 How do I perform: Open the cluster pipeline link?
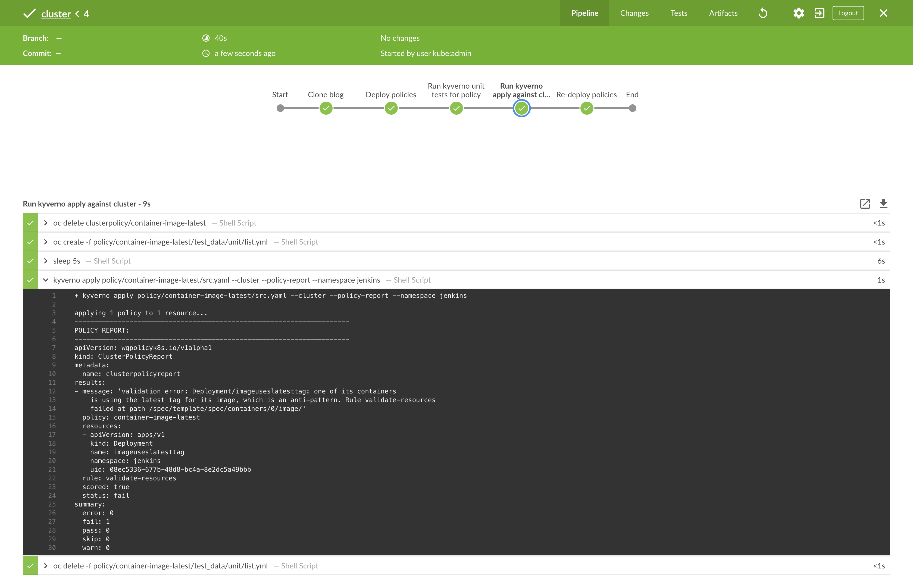click(x=56, y=14)
